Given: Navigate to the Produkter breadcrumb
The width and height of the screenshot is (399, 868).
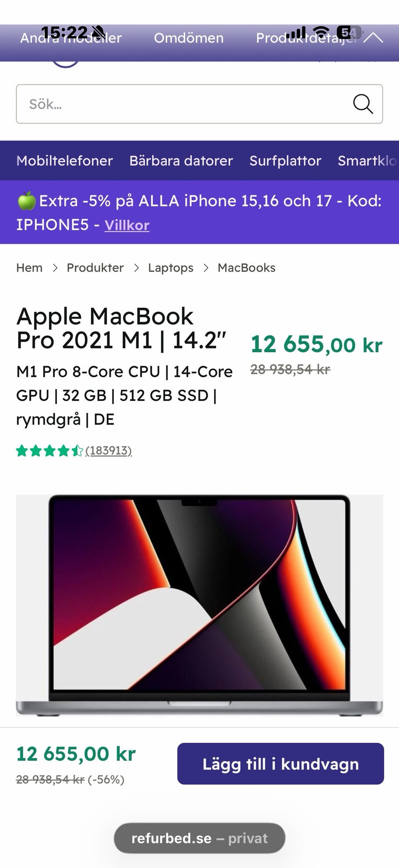Looking at the screenshot, I should pos(95,268).
